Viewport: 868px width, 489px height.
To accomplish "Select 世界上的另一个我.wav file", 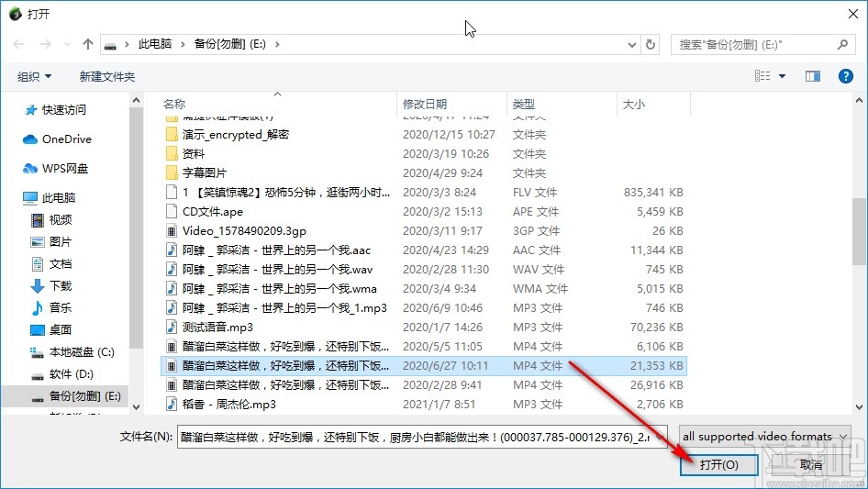I will (x=424, y=270).
